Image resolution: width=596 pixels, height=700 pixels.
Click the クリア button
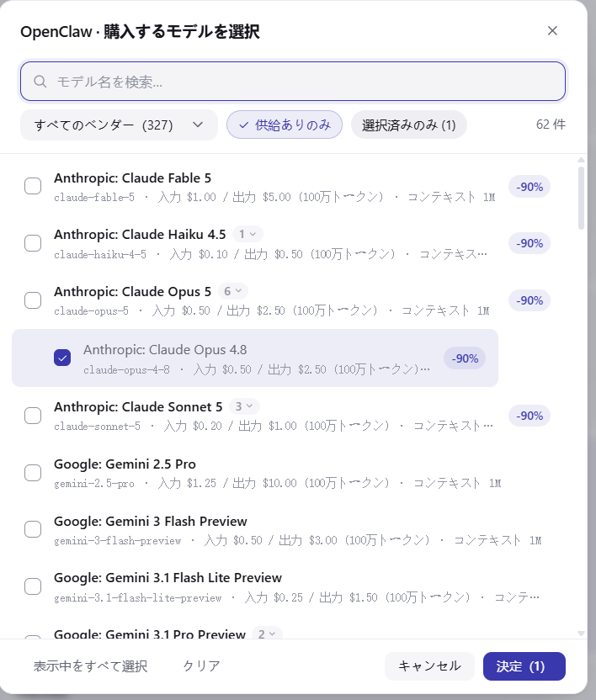201,666
